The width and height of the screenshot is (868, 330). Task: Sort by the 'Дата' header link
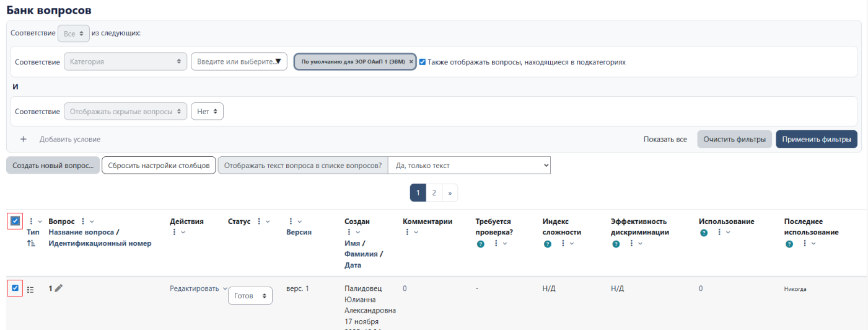[353, 266]
